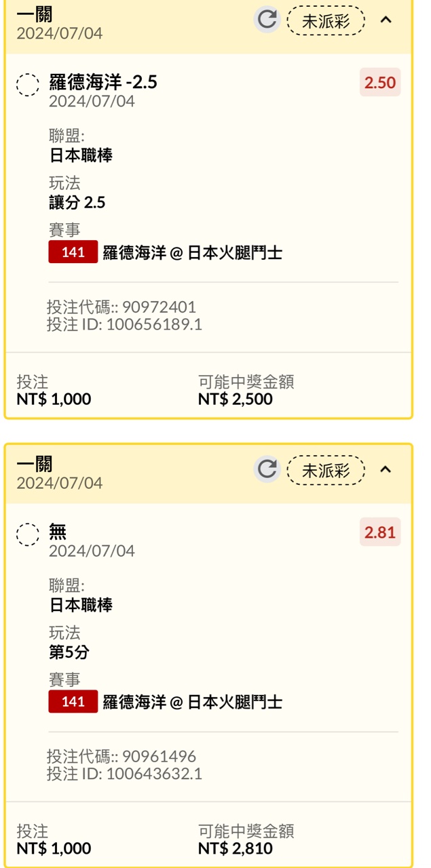
Task: Click possible winnings NT$ 2,500
Action: click(x=236, y=399)
